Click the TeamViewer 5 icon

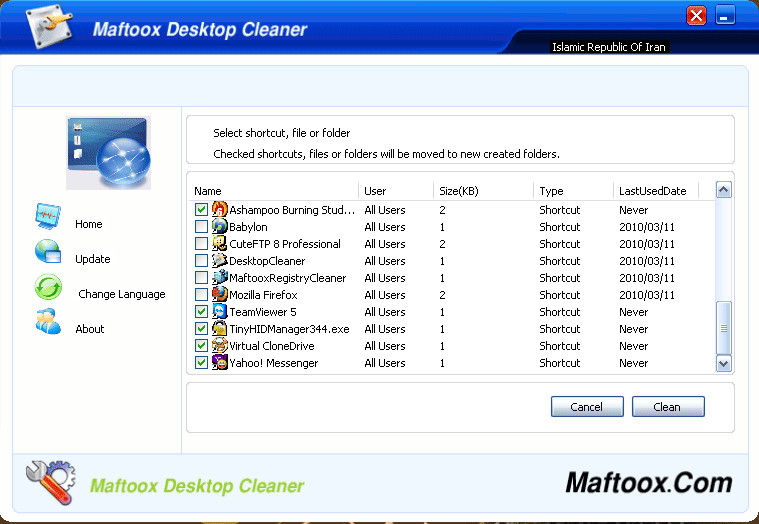219,312
